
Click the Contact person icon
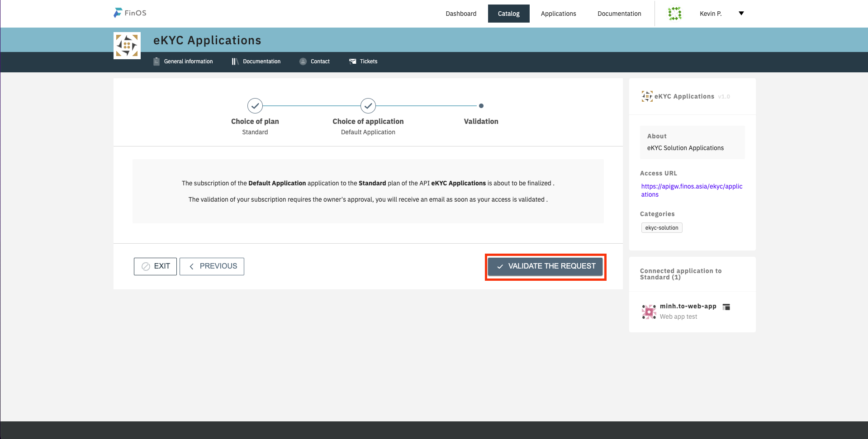coord(303,61)
